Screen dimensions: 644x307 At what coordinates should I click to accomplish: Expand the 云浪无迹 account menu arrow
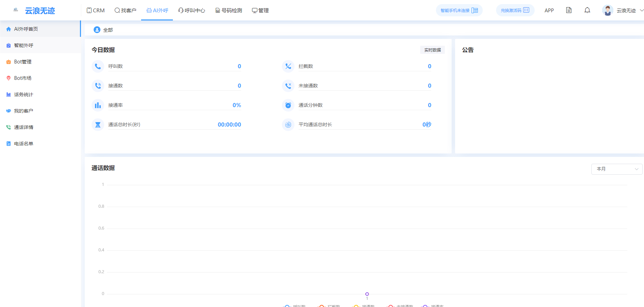(x=641, y=10)
